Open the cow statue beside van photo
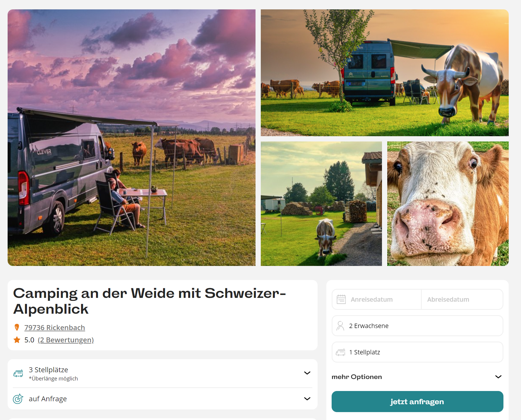This screenshot has height=420, width=521. 385,73
